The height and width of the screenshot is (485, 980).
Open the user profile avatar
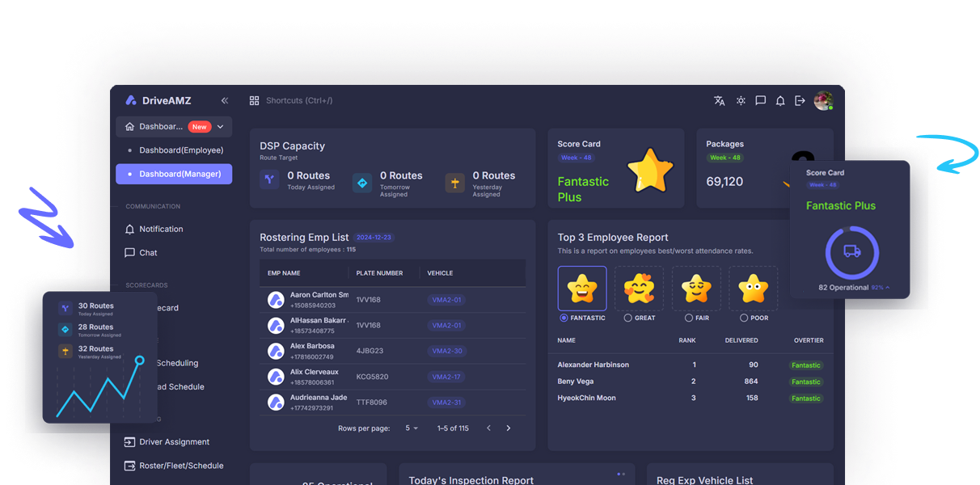[x=823, y=101]
